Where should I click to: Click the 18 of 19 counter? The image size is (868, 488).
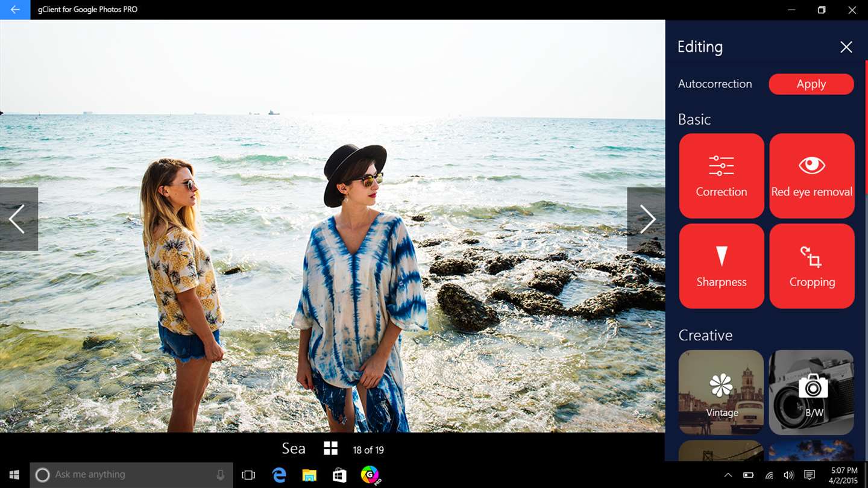pos(368,450)
